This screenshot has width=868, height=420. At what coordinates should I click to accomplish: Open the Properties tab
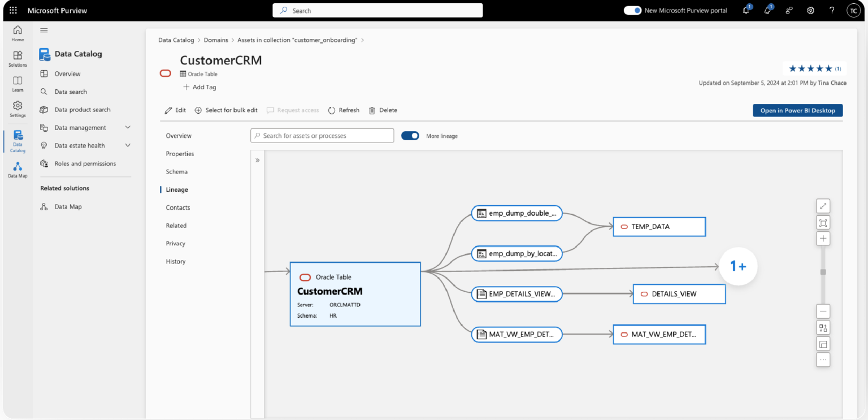coord(180,153)
